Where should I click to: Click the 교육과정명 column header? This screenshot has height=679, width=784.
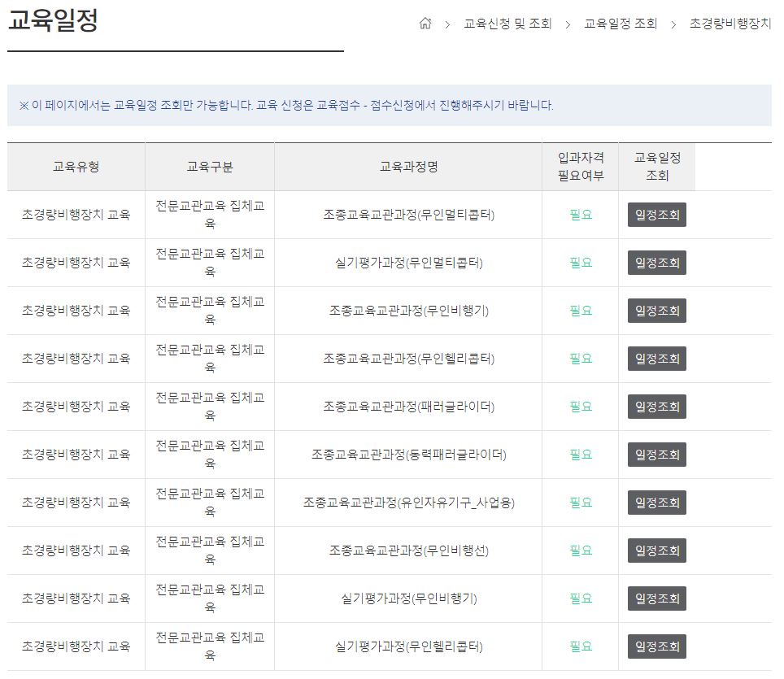(408, 167)
